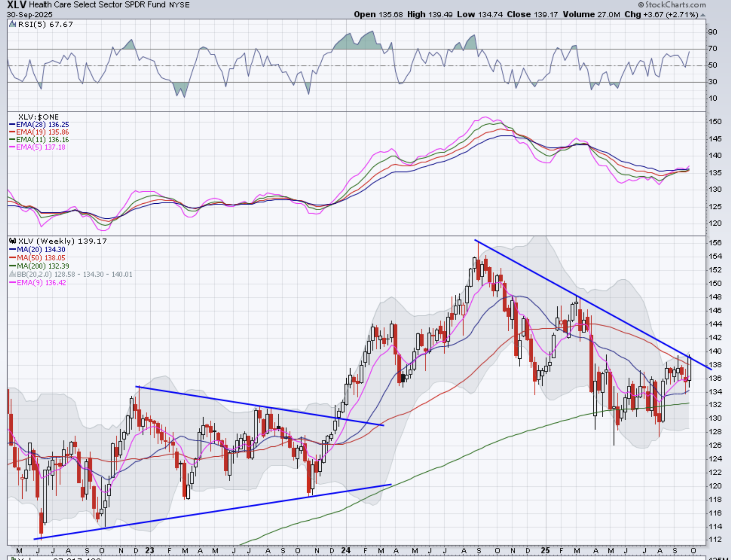Click the Volume 27.0M readout
Image resolution: width=731 pixels, height=560 pixels.
(x=591, y=15)
